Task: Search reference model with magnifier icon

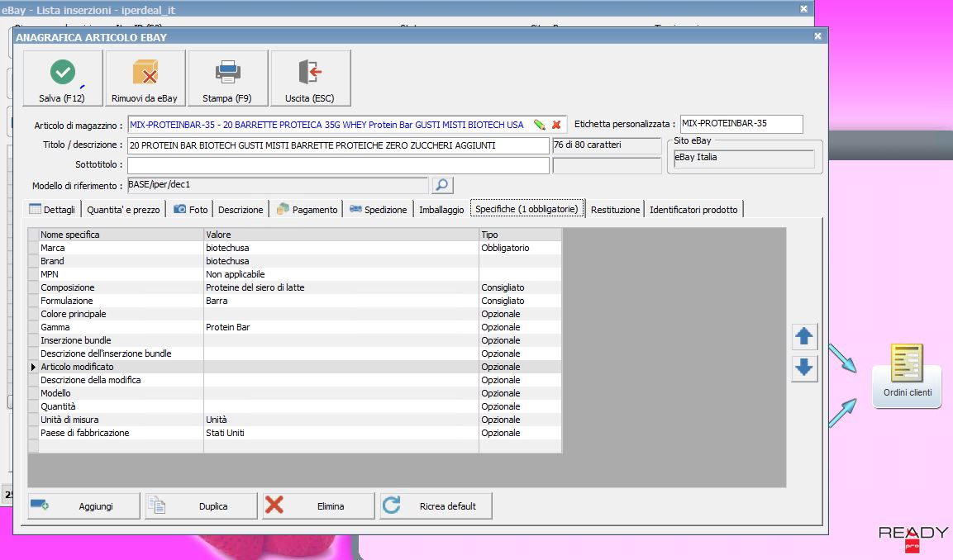Action: tap(442, 185)
